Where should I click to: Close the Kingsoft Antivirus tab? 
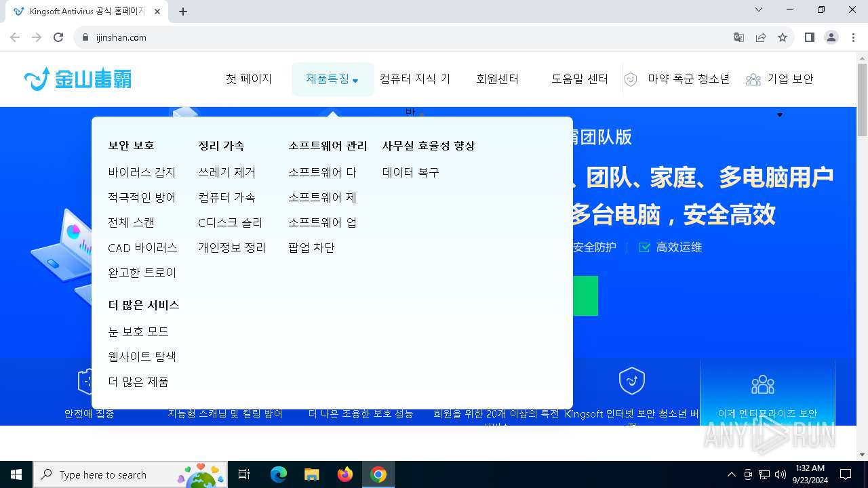pyautogui.click(x=157, y=12)
